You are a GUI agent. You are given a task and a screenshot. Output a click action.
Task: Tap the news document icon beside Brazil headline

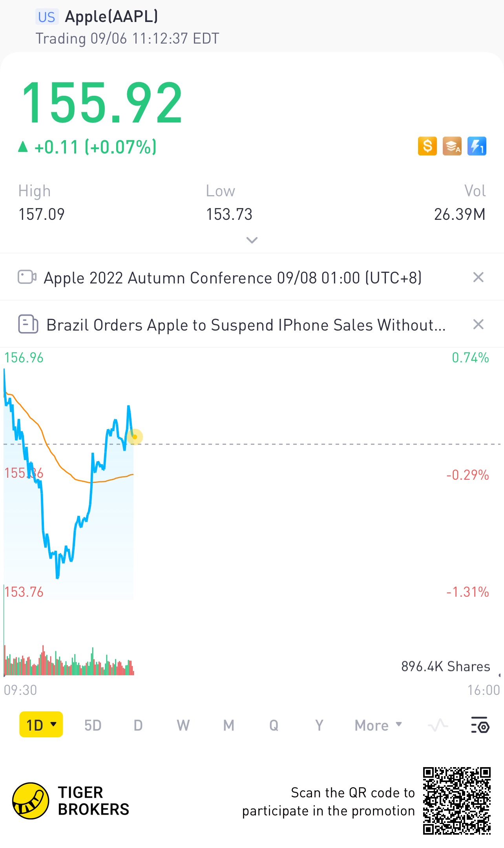tap(28, 324)
